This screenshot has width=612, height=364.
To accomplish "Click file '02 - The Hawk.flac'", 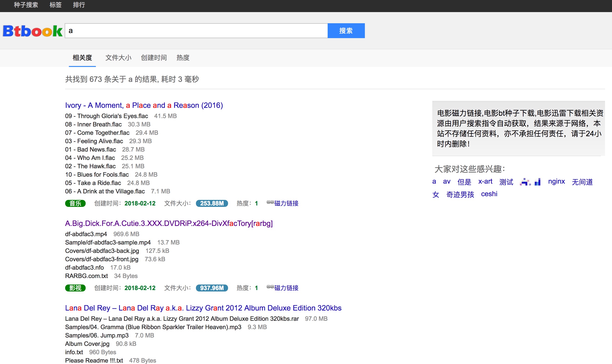I will [90, 166].
